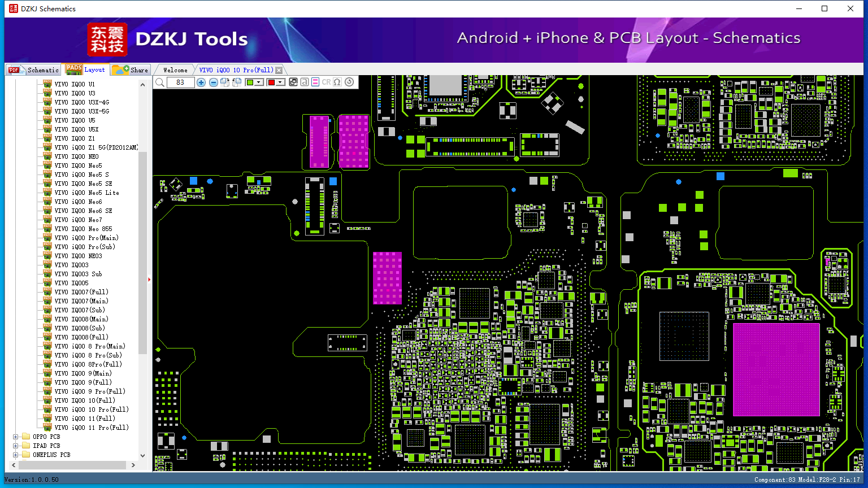Click the PADS icon beside VIVO IQOO Neo7
This screenshot has height=488, width=868.
(48, 220)
